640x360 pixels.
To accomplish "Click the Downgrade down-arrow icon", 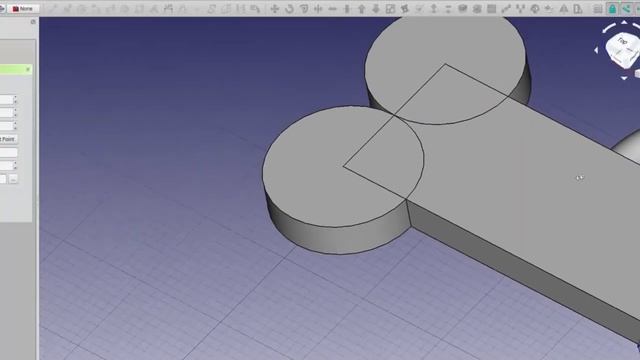I will 376,9.
